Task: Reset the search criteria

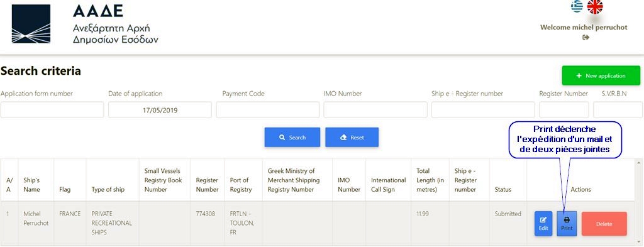Action: click(352, 138)
